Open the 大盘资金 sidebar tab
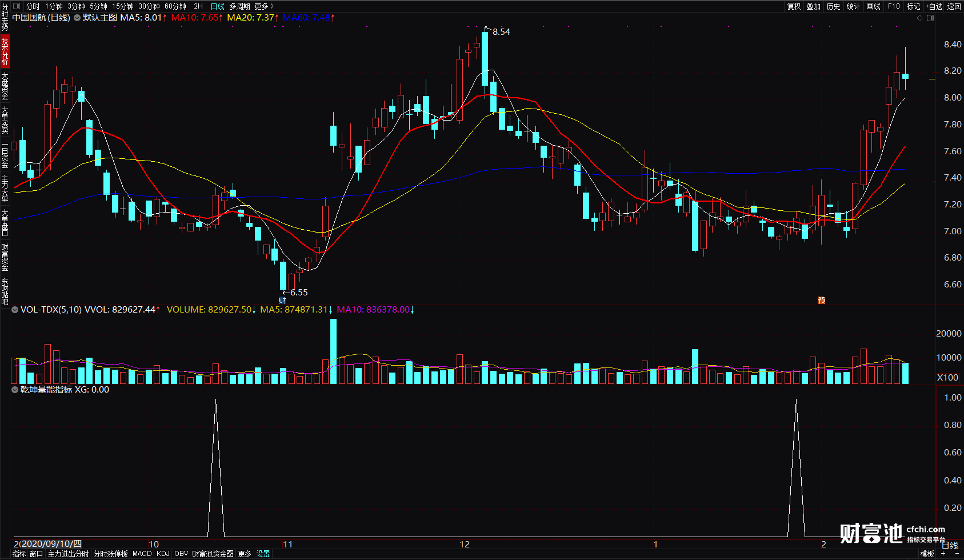This screenshot has width=964, height=560. (5, 86)
